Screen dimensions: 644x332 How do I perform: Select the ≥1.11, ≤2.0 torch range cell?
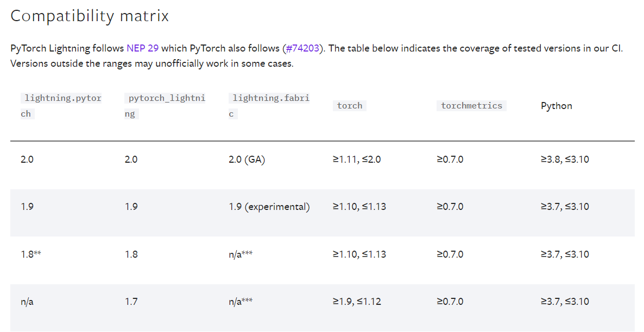point(358,159)
